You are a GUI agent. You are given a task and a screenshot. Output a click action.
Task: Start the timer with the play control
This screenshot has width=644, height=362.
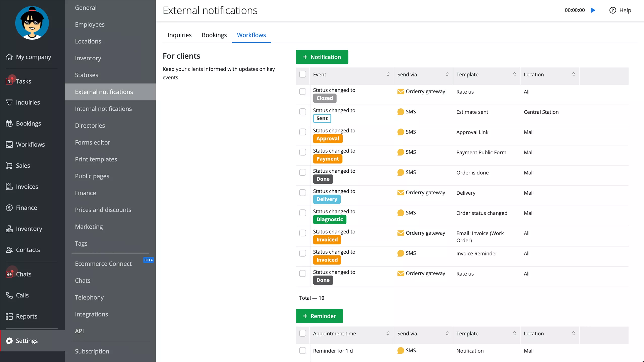(x=593, y=10)
